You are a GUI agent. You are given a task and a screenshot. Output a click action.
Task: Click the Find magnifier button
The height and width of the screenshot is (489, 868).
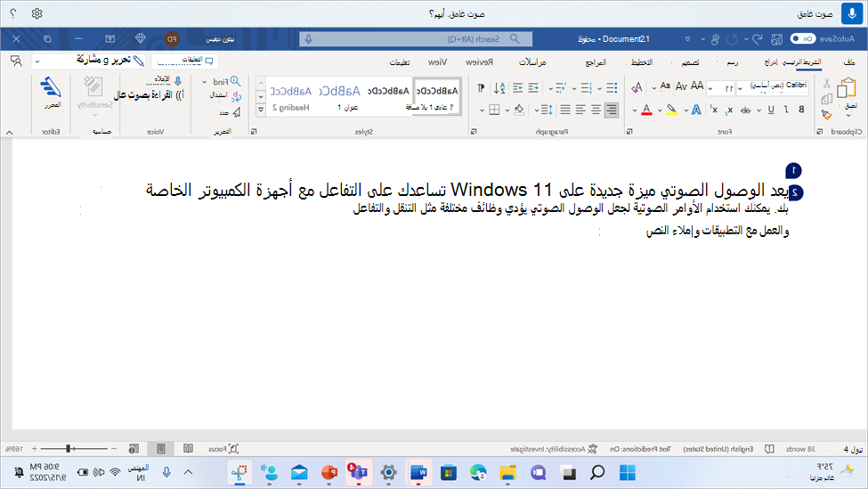226,81
